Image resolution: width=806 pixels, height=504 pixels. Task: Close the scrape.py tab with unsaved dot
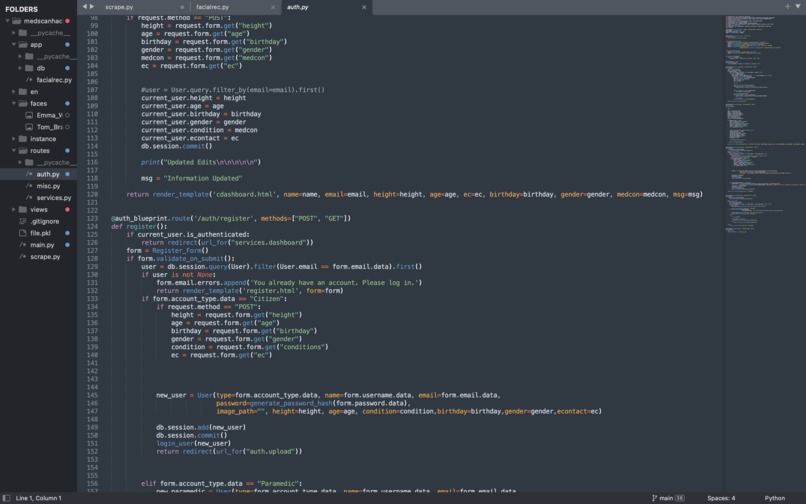point(182,7)
